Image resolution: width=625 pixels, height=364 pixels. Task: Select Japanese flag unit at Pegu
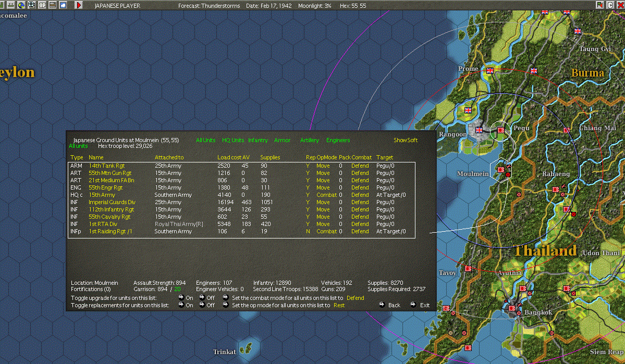click(500, 130)
